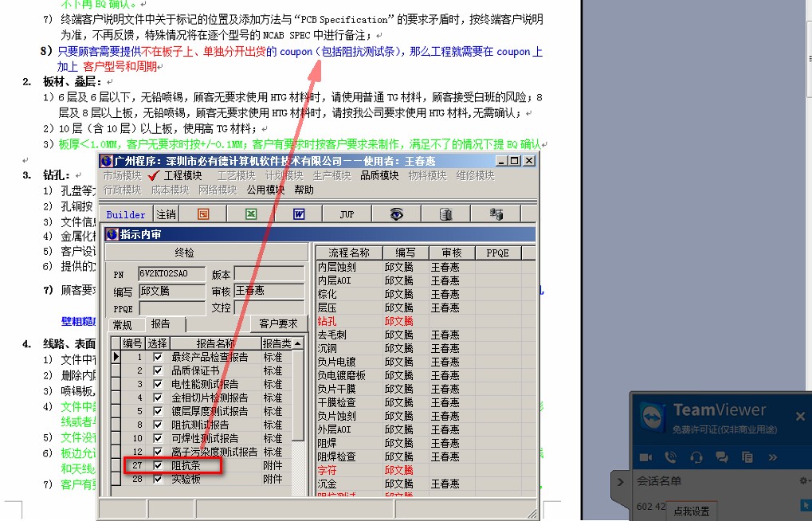Open the 品质模块 menu
This screenshot has width=812, height=521.
pos(379,175)
